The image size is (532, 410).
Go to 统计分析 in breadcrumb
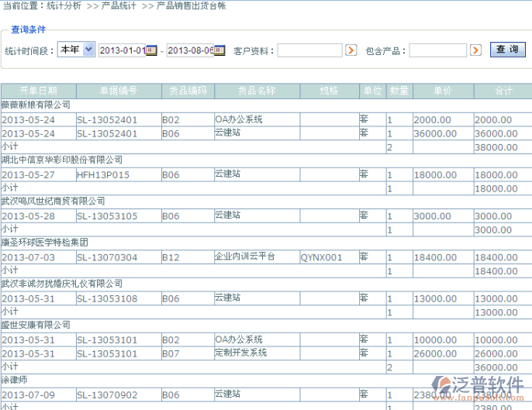click(x=64, y=5)
